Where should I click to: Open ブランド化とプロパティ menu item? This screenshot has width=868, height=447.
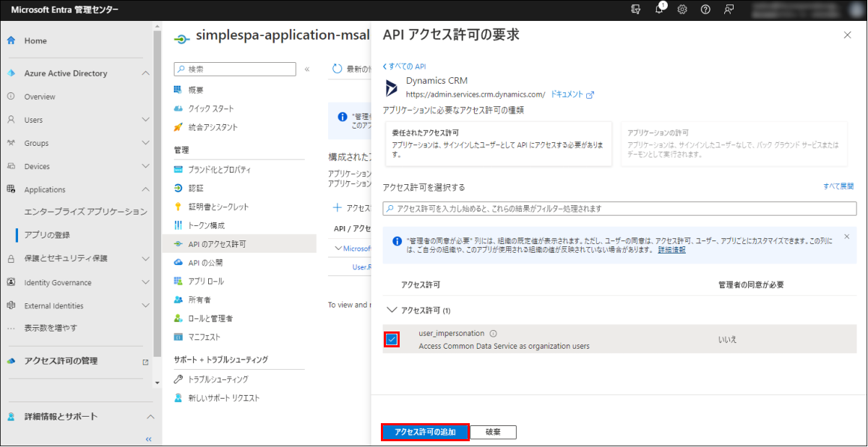220,170
